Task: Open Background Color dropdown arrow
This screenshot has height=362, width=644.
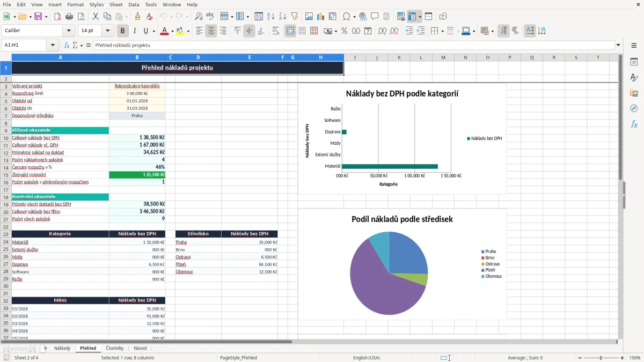Action: pos(188,31)
